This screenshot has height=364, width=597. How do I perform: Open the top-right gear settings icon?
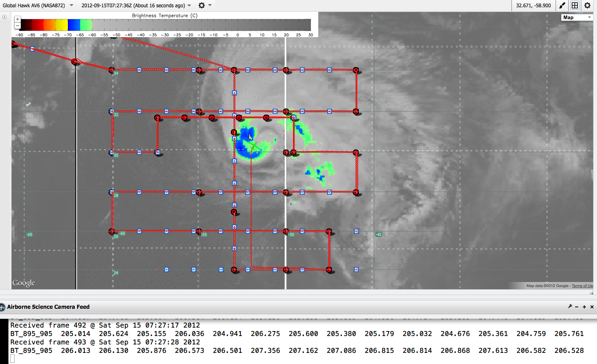pos(587,5)
